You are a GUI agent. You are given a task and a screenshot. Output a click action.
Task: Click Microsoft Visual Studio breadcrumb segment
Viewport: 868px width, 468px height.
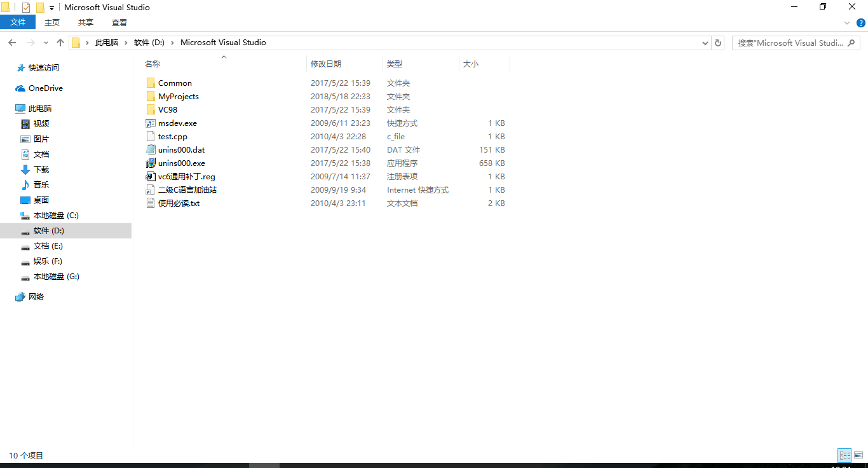point(223,43)
